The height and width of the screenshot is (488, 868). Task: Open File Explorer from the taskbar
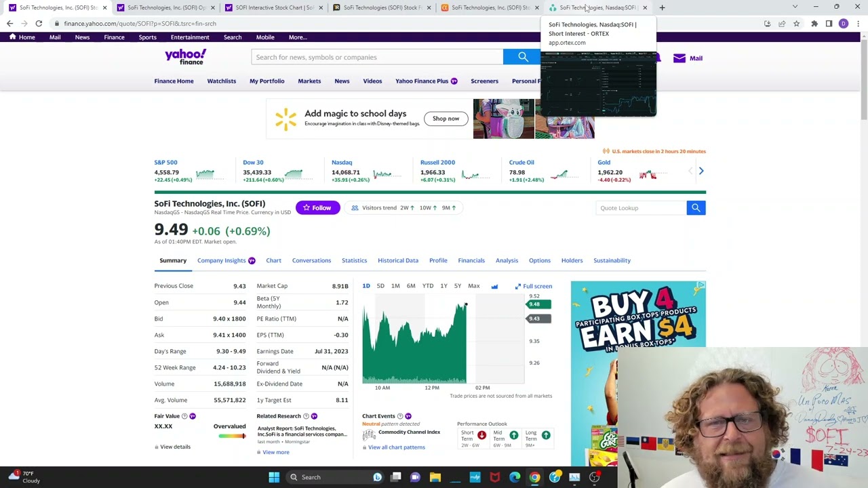click(435, 477)
